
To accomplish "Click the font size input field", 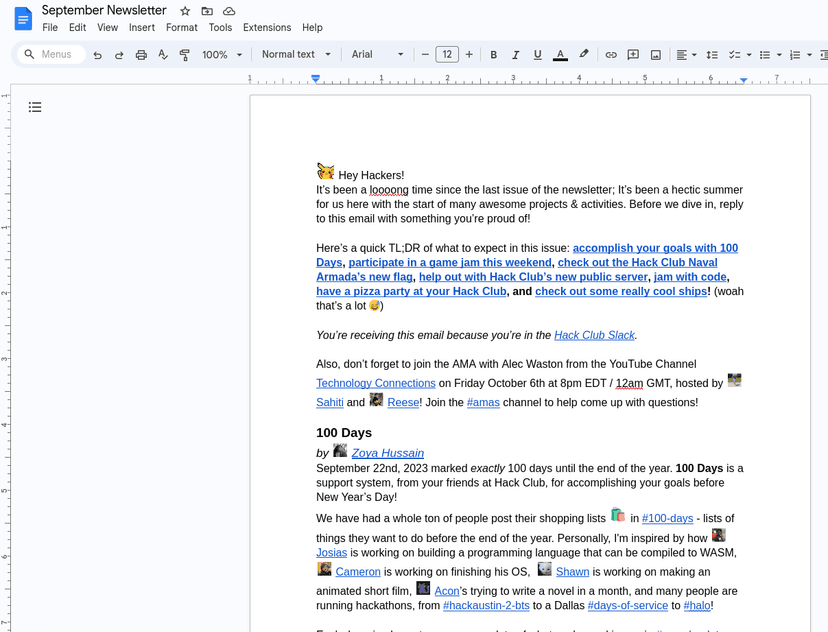I will [447, 55].
